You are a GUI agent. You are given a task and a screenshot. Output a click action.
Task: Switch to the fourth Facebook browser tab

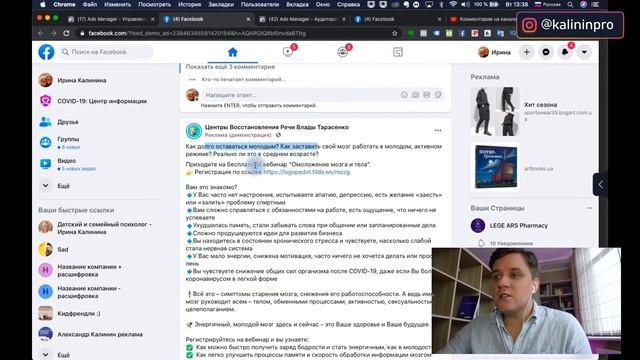[x=398, y=19]
